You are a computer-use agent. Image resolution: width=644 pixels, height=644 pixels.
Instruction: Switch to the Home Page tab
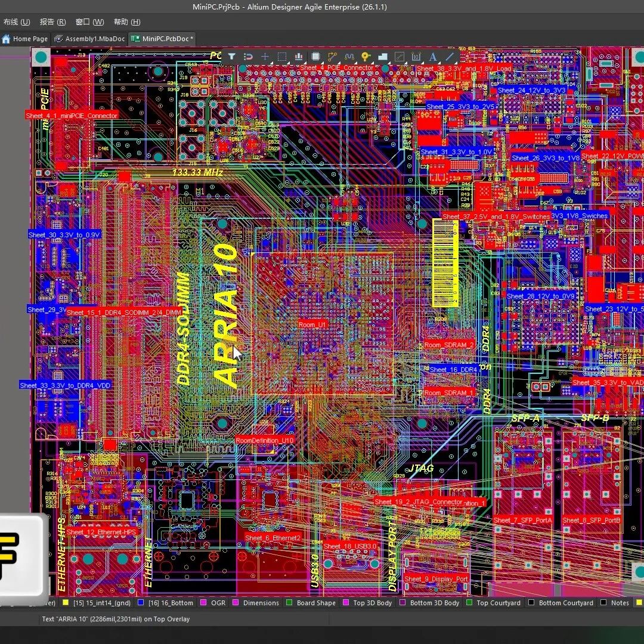click(25, 39)
